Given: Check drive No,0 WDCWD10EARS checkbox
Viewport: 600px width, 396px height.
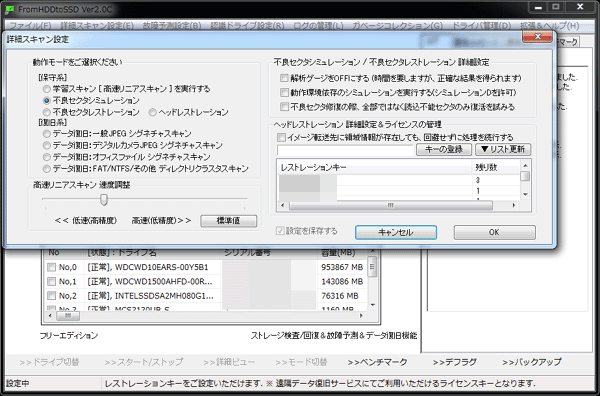Looking at the screenshot, I should pyautogui.click(x=51, y=267).
